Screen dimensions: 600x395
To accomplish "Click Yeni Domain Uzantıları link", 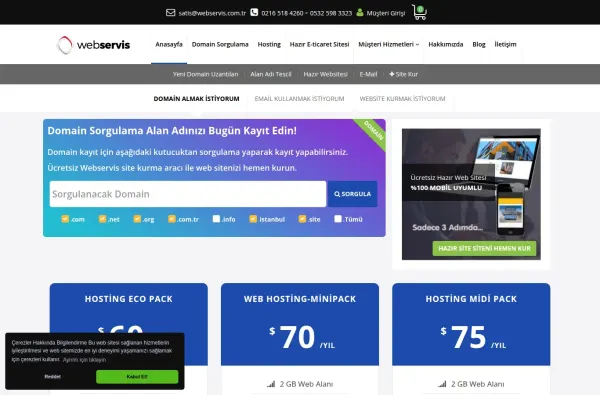I will click(205, 74).
